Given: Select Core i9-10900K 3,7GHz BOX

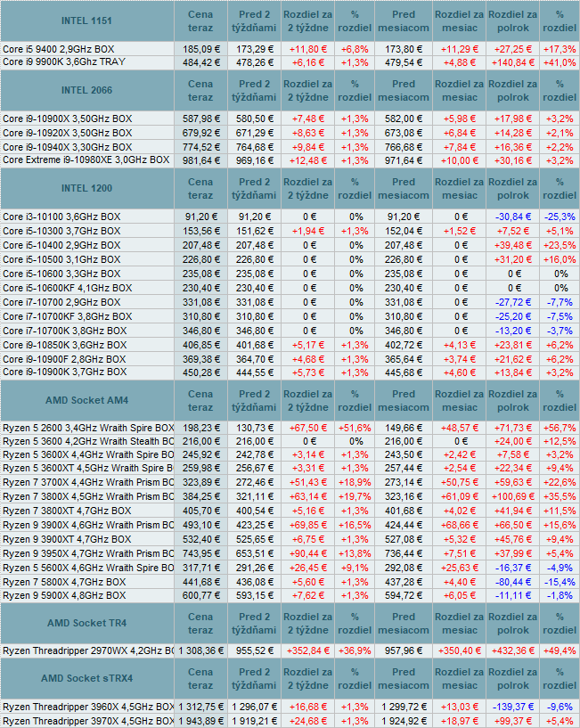Looking at the screenshot, I should click(64, 372).
